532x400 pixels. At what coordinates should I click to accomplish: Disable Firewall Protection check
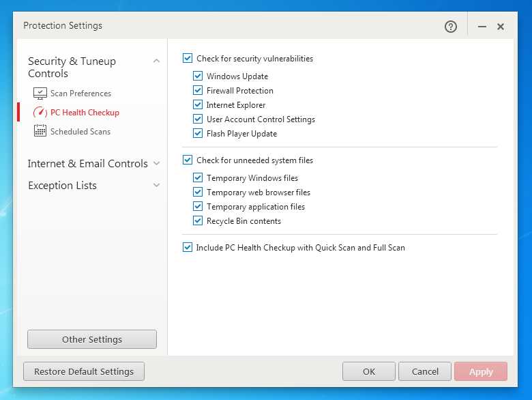(198, 91)
